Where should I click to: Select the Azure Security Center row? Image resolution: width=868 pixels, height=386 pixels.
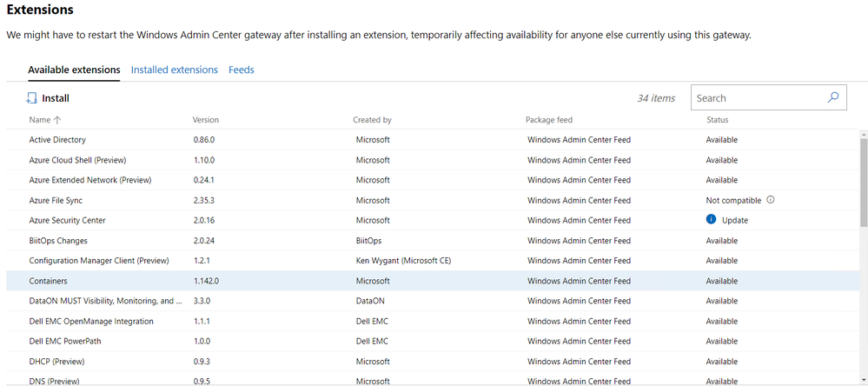pyautogui.click(x=433, y=220)
